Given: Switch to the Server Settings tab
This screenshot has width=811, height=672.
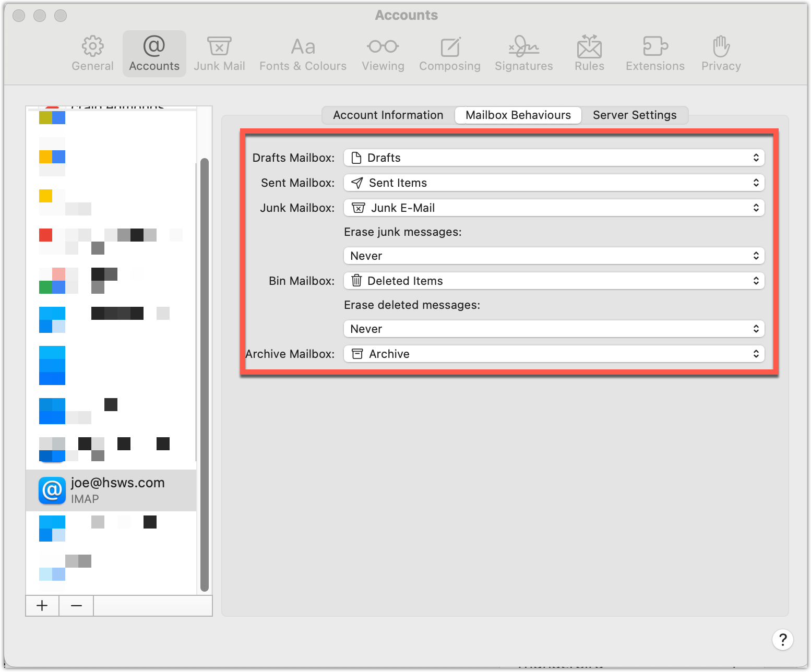Looking at the screenshot, I should [635, 115].
